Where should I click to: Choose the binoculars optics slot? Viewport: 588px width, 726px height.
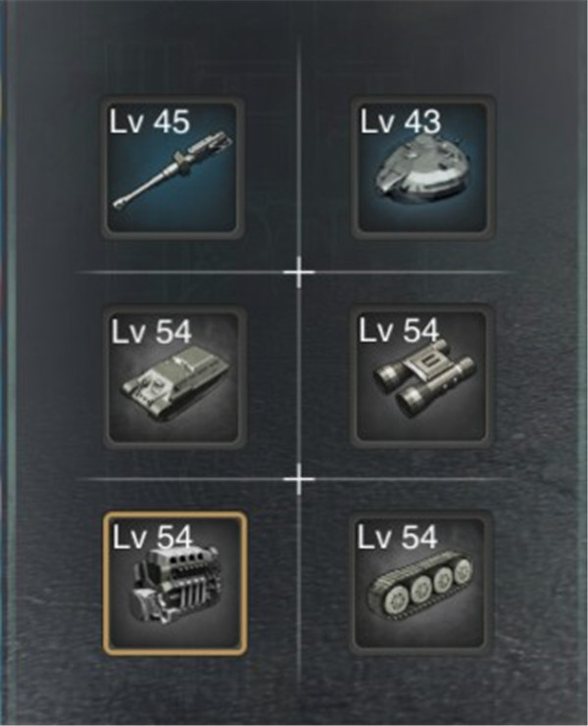tap(421, 376)
